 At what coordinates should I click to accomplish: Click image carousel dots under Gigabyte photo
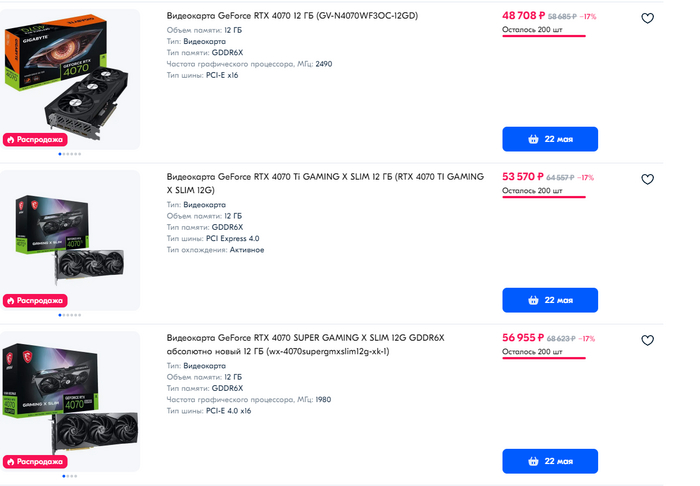70,154
